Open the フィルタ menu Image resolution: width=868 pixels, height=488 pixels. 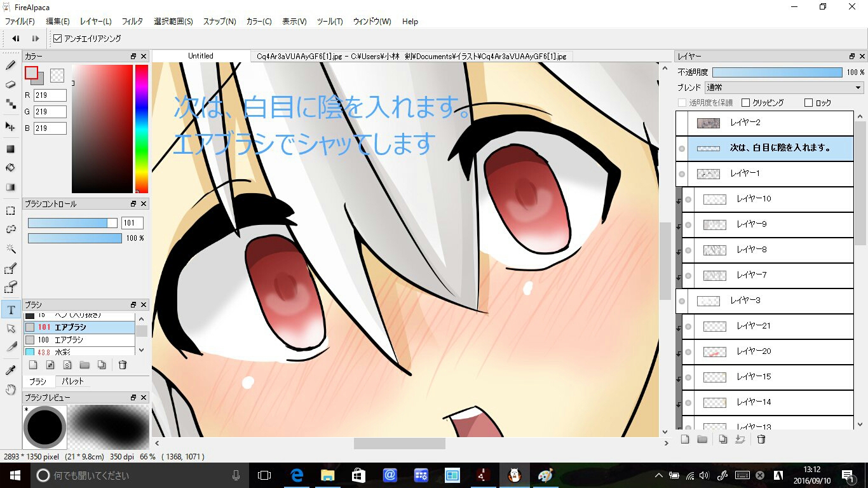pos(132,22)
